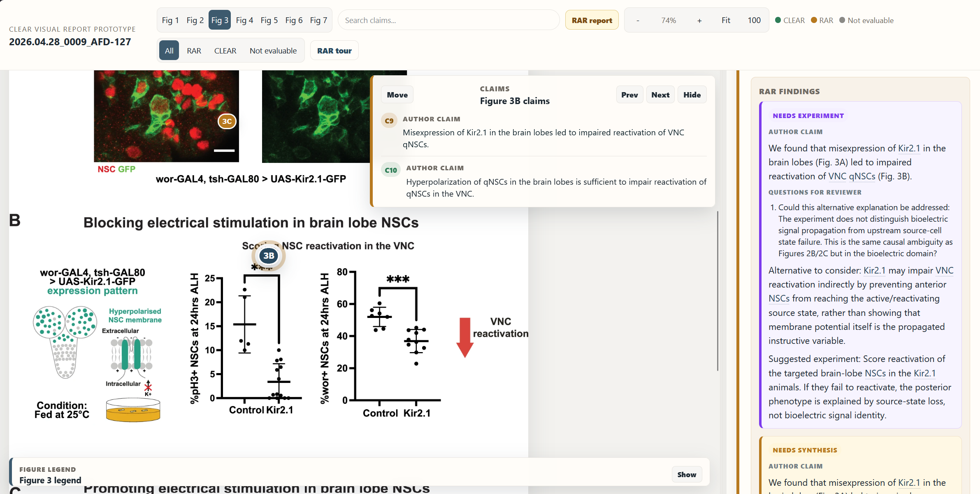Switch to Fig 2 tab
The height and width of the screenshot is (494, 980).
point(195,20)
